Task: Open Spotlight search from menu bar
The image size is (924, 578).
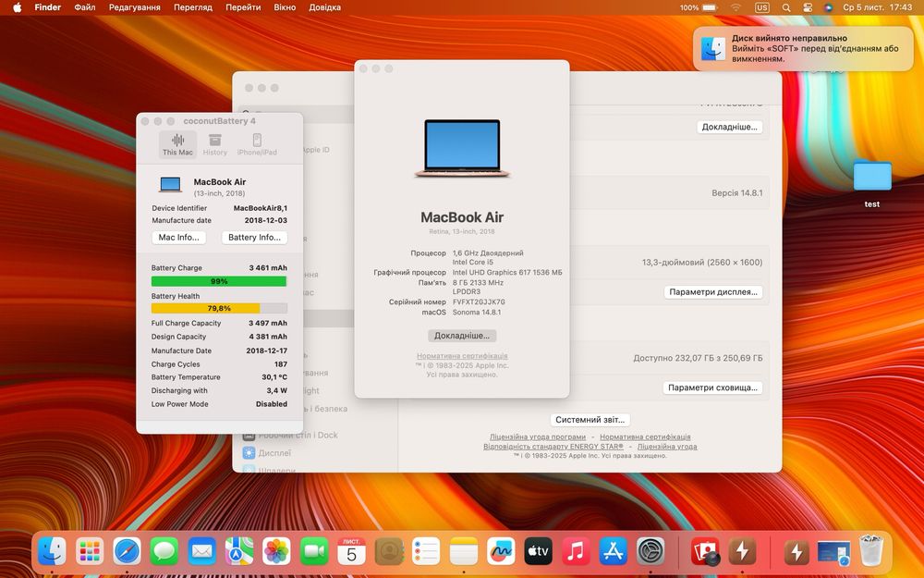Action: [786, 7]
